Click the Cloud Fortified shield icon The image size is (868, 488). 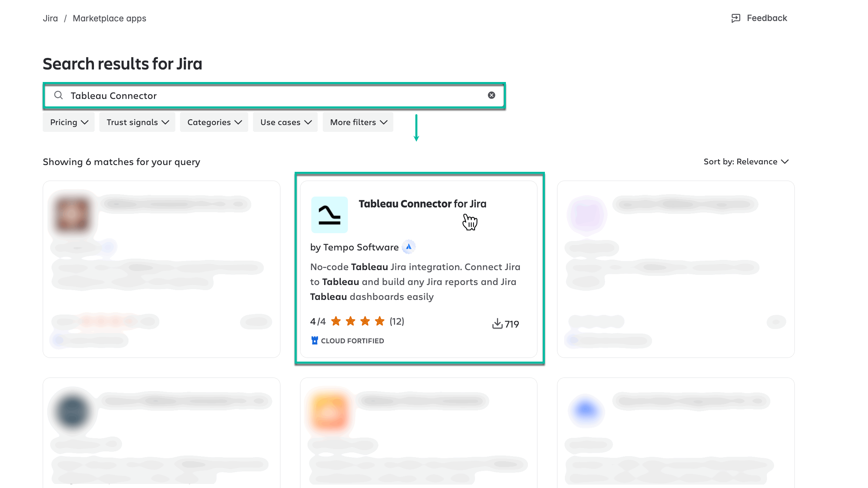[315, 341]
